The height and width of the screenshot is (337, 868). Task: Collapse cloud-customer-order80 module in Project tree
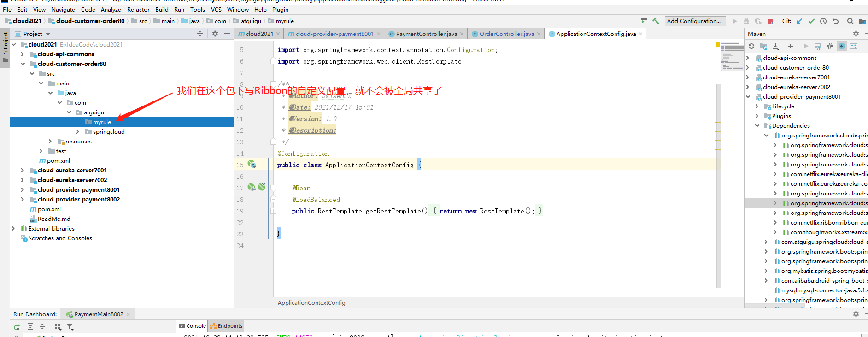23,64
